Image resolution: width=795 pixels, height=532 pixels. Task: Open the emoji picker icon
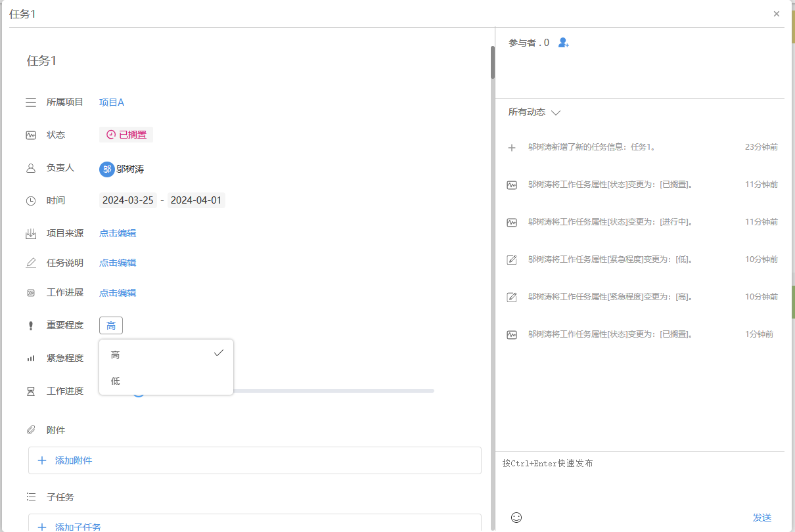click(516, 518)
